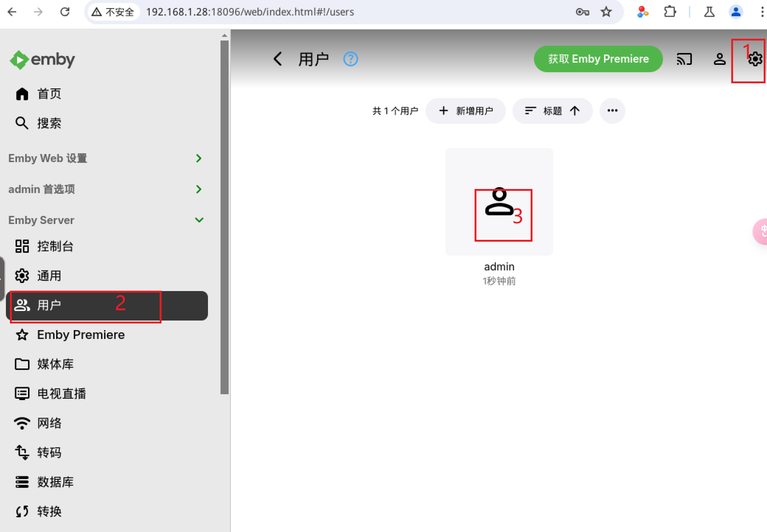Click the browser address bar URL
The width and height of the screenshot is (767, 532).
[x=250, y=12]
